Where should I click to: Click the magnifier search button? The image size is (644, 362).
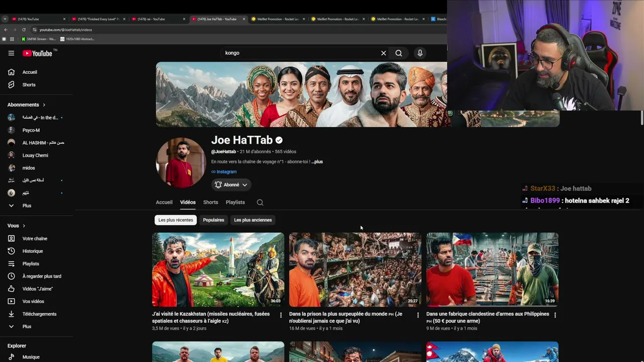point(398,53)
